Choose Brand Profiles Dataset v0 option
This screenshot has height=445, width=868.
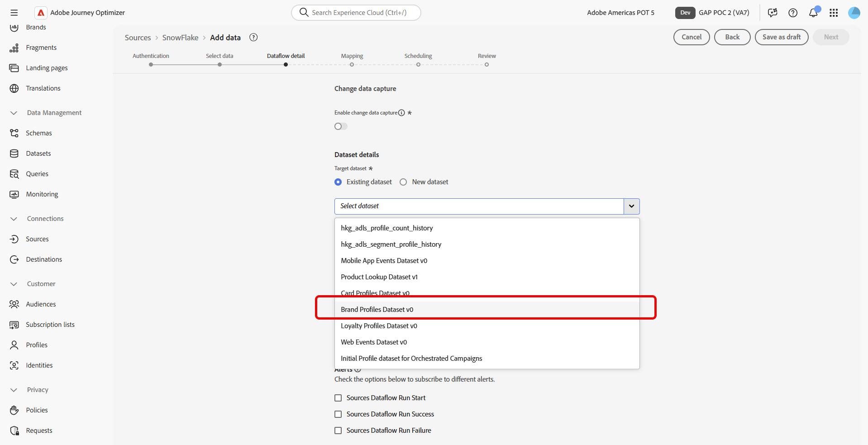point(487,310)
